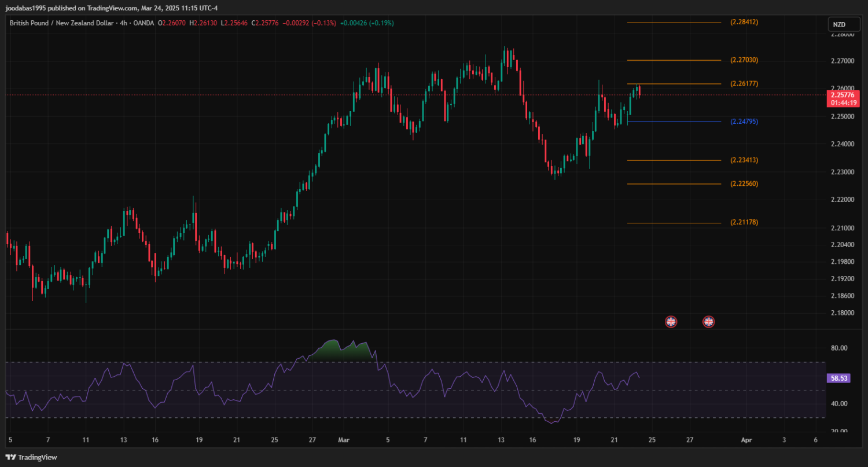The image size is (868, 467).
Task: Select the (2.22560) level label
Action: click(744, 184)
